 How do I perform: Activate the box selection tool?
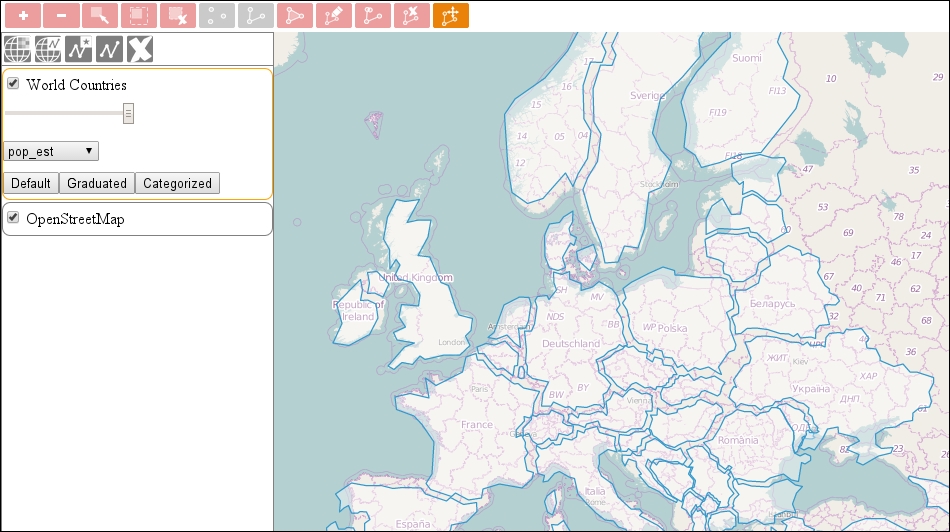click(x=139, y=16)
